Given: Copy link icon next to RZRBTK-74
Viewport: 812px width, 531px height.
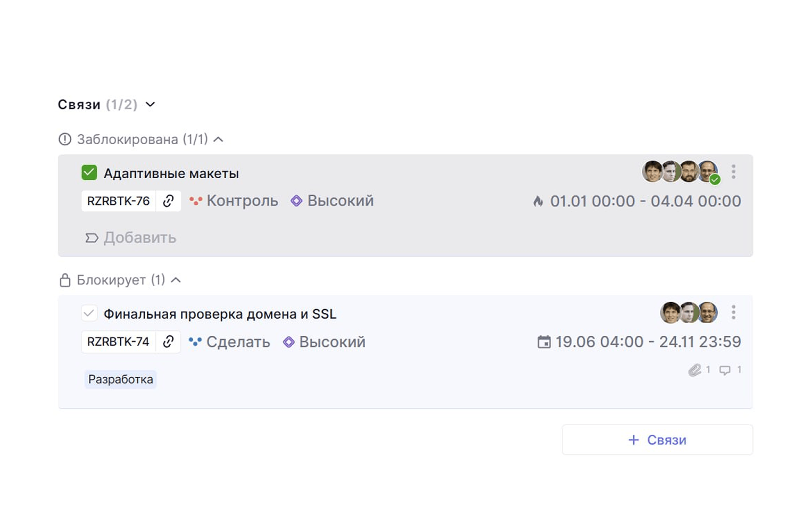Looking at the screenshot, I should point(168,342).
